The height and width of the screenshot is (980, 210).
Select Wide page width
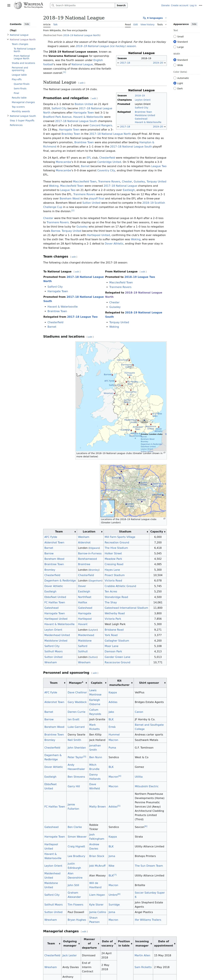tap(175, 65)
